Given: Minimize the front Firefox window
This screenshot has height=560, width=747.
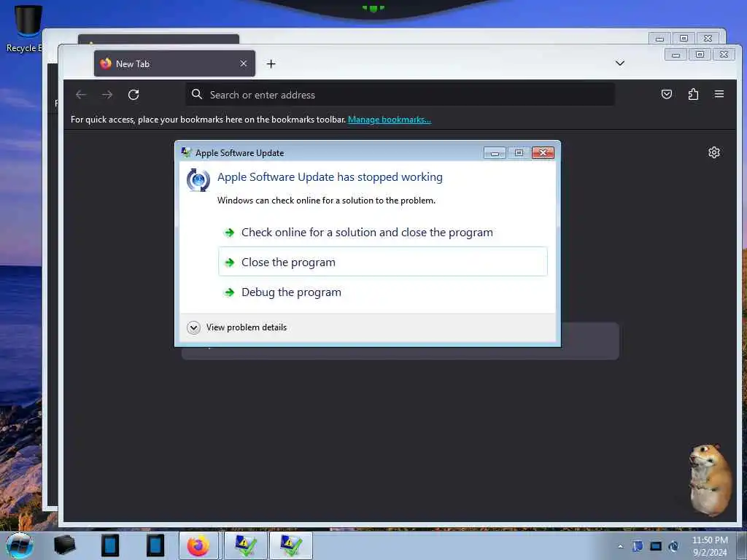Looking at the screenshot, I should point(676,55).
